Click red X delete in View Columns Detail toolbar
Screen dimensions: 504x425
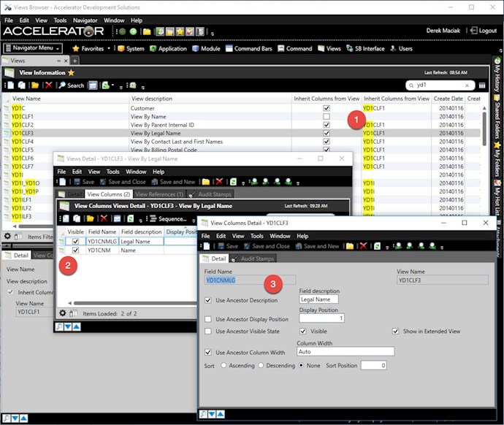click(x=363, y=246)
